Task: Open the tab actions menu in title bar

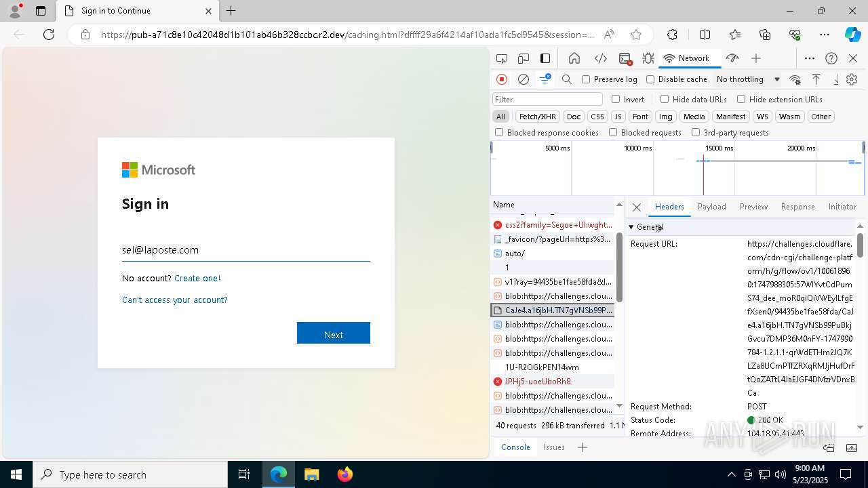Action: click(x=41, y=11)
